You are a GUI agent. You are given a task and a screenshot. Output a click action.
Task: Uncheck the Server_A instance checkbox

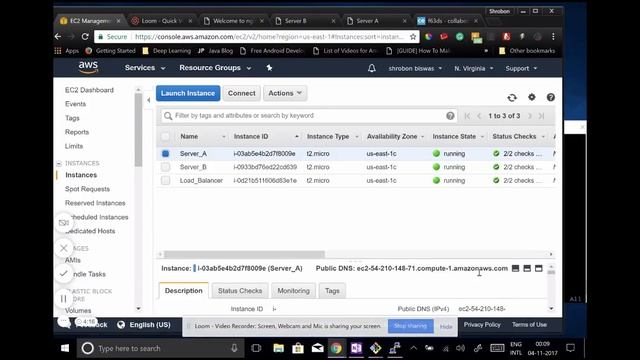[x=165, y=153]
